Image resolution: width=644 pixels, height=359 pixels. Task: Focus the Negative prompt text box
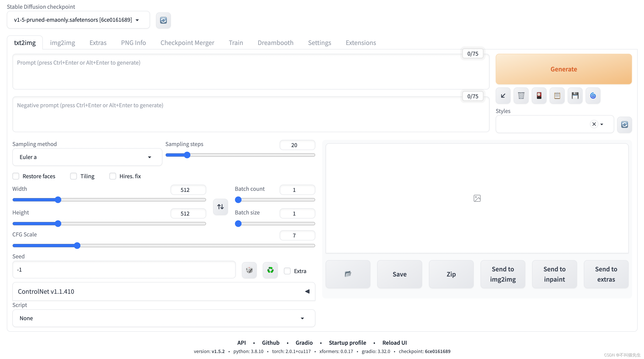click(251, 114)
